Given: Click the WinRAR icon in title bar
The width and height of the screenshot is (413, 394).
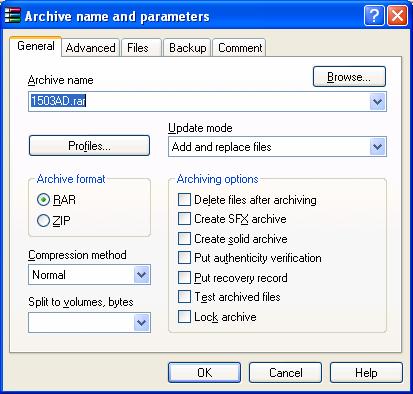Looking at the screenshot, I should pyautogui.click(x=13, y=15).
